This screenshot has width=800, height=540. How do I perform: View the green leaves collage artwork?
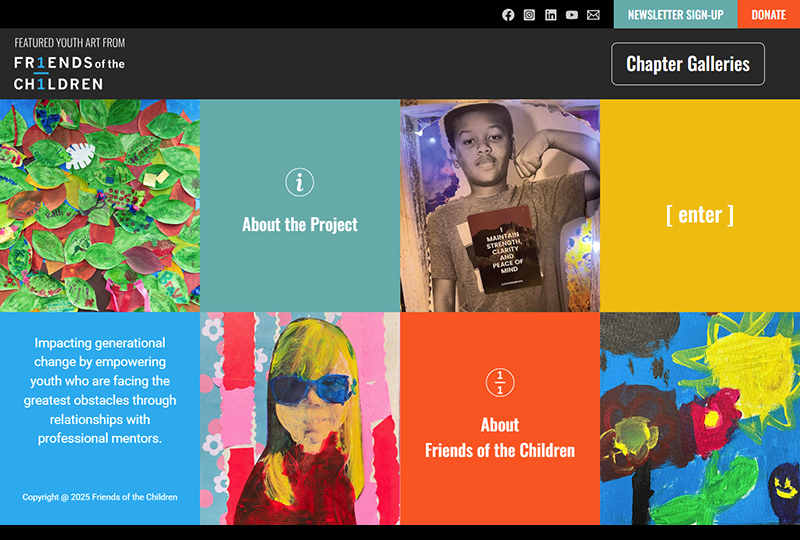[x=100, y=205]
